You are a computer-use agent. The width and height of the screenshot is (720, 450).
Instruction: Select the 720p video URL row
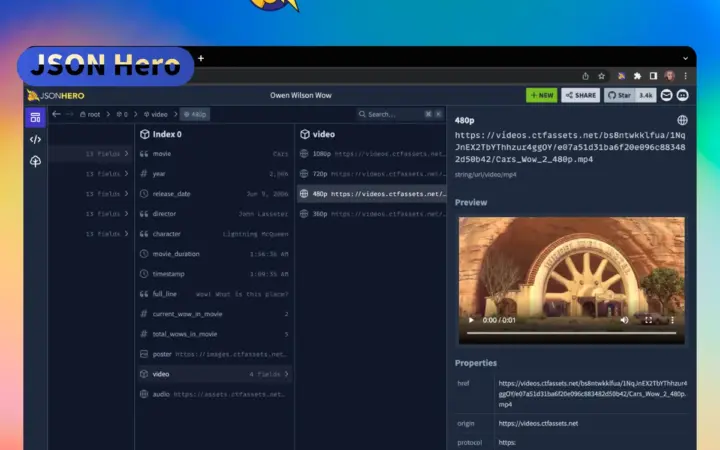tap(372, 174)
